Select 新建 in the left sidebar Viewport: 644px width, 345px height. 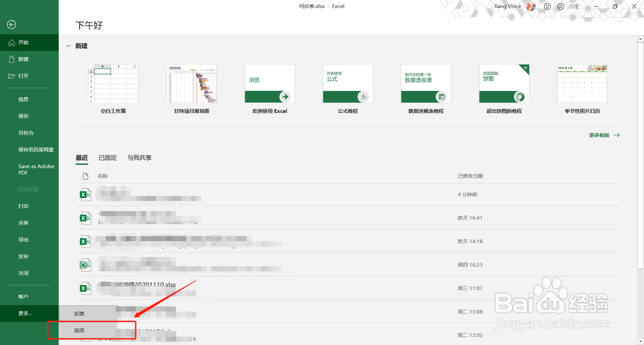click(x=29, y=59)
